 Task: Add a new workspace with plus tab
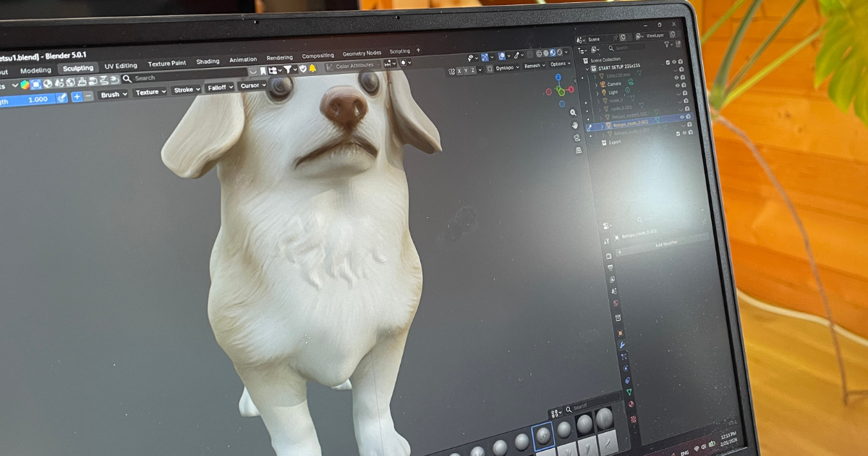coord(418,50)
